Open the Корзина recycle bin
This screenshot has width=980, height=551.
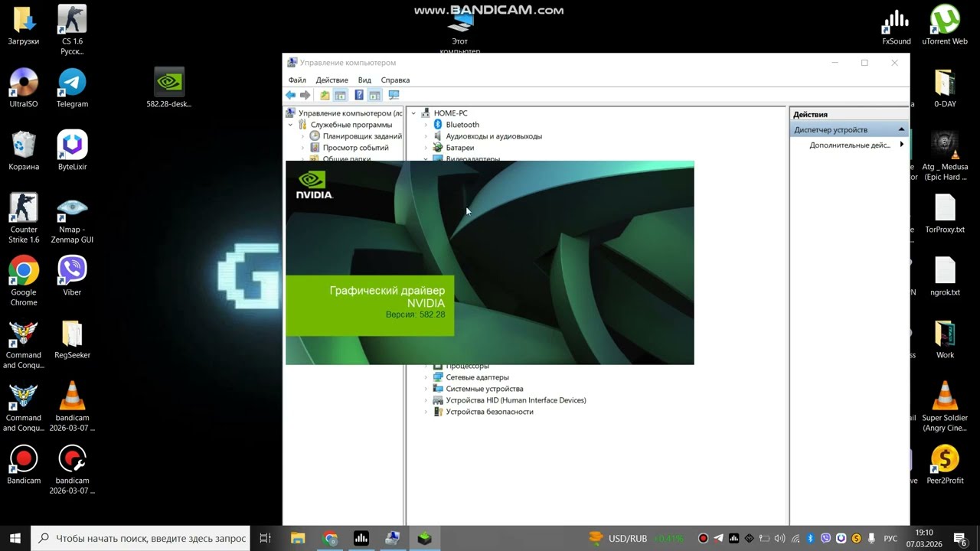[x=24, y=151]
